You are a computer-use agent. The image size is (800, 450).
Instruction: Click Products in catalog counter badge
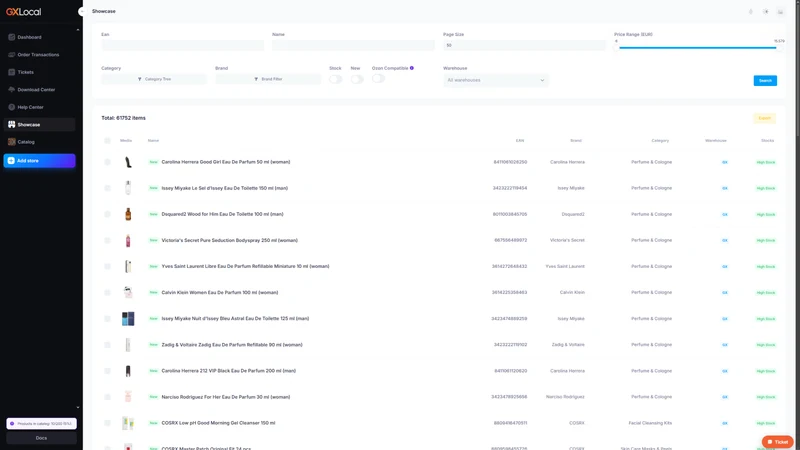click(41, 423)
